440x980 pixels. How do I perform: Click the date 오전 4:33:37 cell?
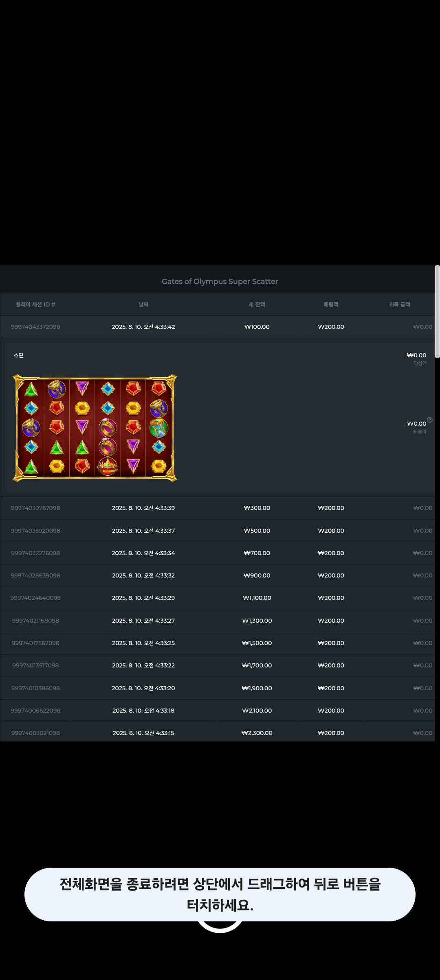click(143, 531)
